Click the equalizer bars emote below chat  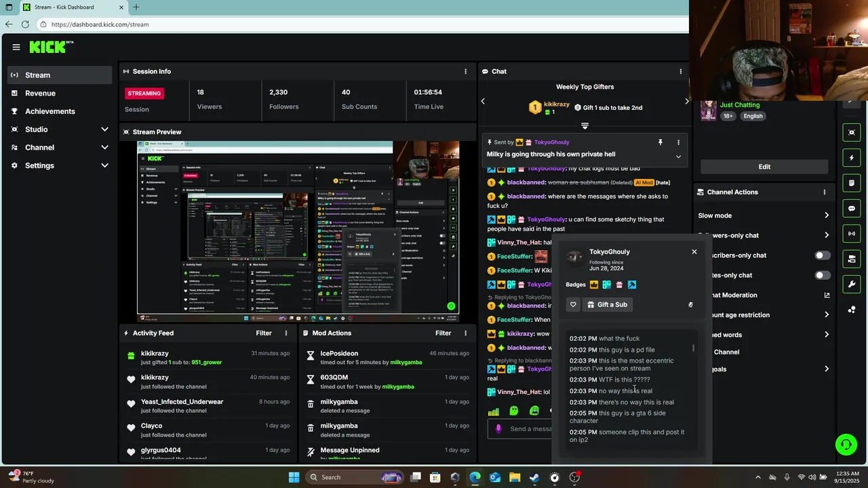[x=494, y=411]
